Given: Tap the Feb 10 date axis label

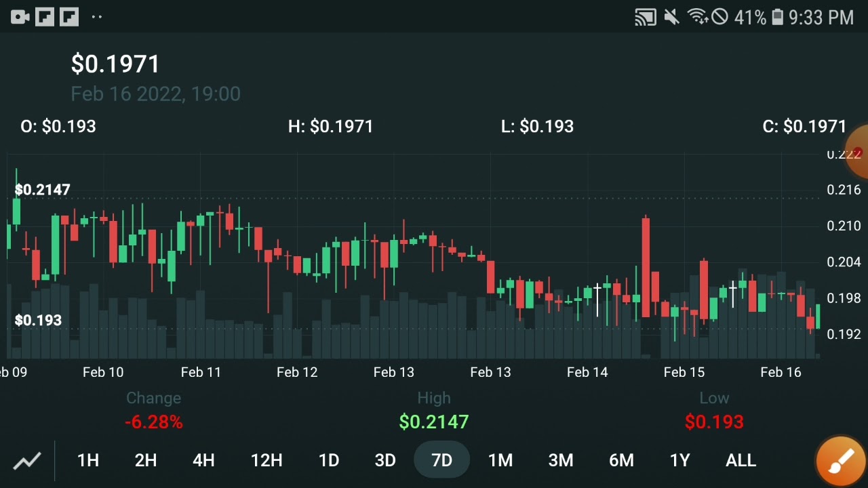Looking at the screenshot, I should point(103,372).
